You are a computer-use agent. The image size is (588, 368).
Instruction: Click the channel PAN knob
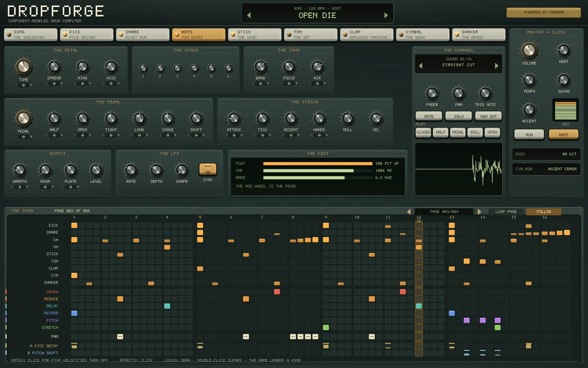click(x=459, y=94)
